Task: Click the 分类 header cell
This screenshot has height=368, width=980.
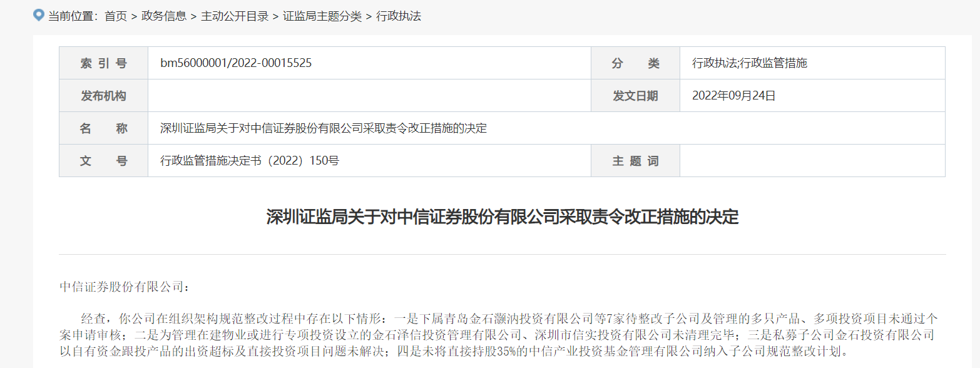Action: [635, 63]
